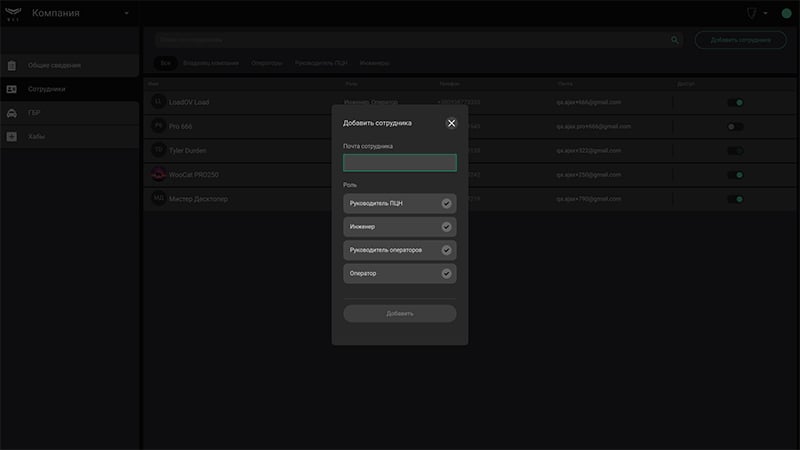This screenshot has height=450, width=800.
Task: Click the Добавить button in dialog
Action: point(399,313)
